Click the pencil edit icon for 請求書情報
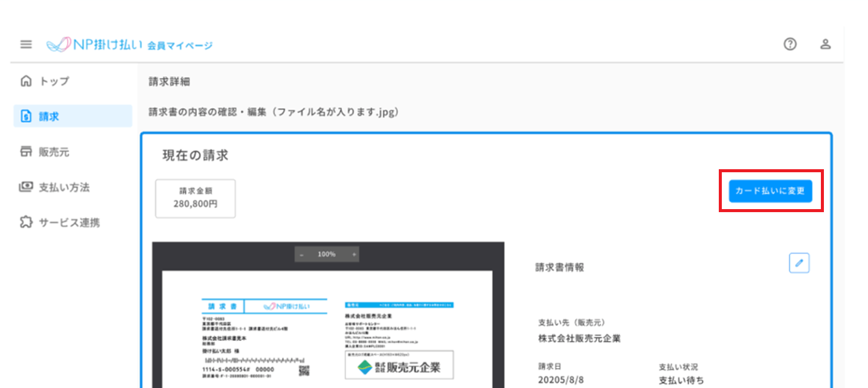Image resolution: width=868 pixels, height=388 pixels. [799, 262]
